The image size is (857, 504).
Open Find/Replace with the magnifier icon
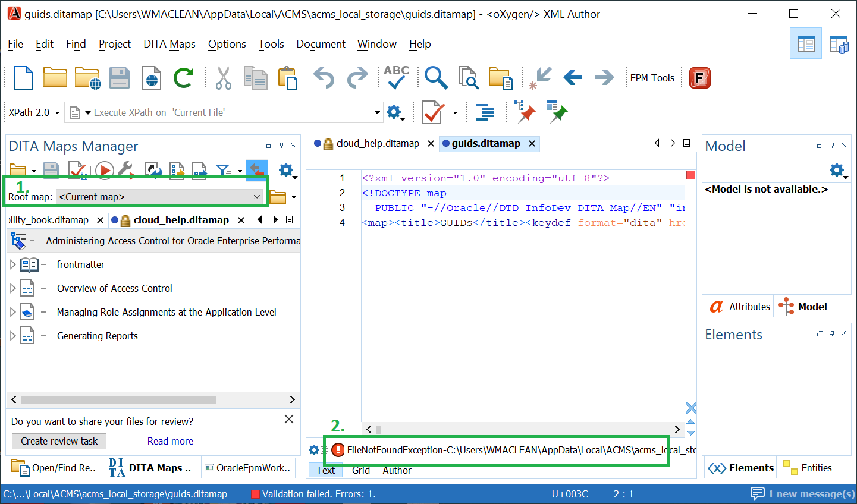tap(436, 78)
